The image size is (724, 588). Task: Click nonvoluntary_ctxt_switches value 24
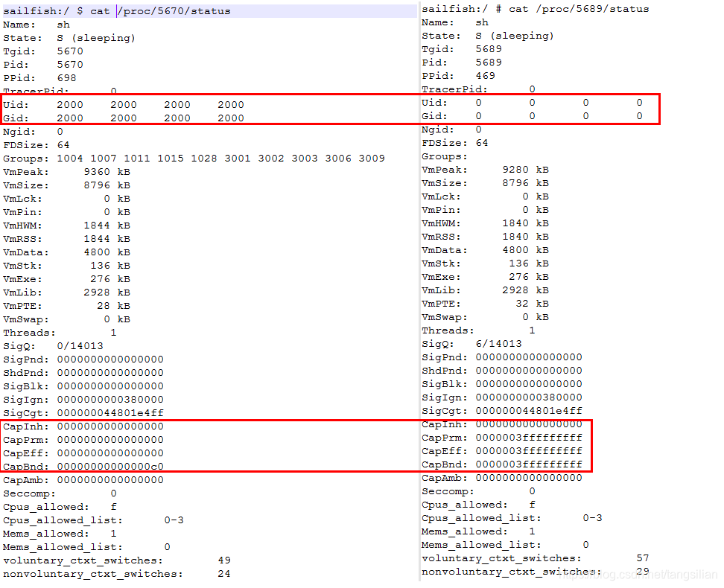tap(224, 573)
